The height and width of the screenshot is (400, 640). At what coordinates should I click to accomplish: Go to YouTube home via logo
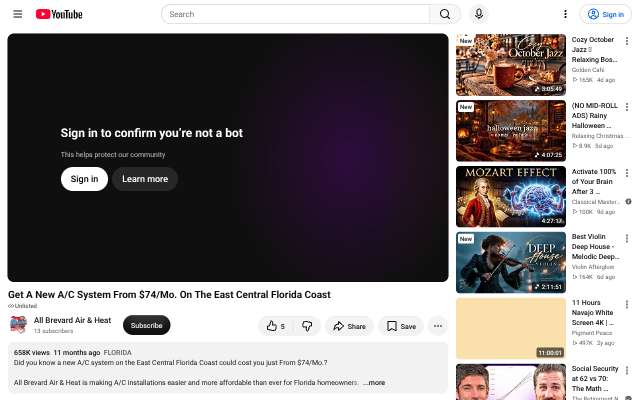[x=59, y=14]
